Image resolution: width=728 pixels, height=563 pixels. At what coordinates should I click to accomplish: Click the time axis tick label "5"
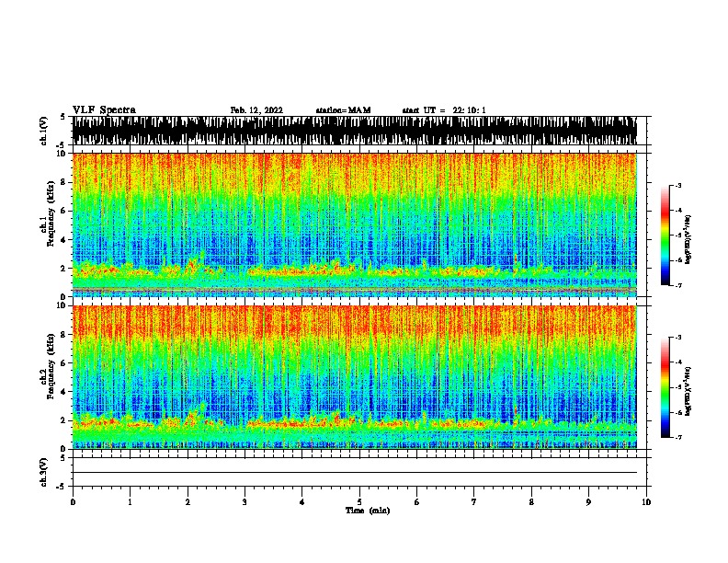359,502
